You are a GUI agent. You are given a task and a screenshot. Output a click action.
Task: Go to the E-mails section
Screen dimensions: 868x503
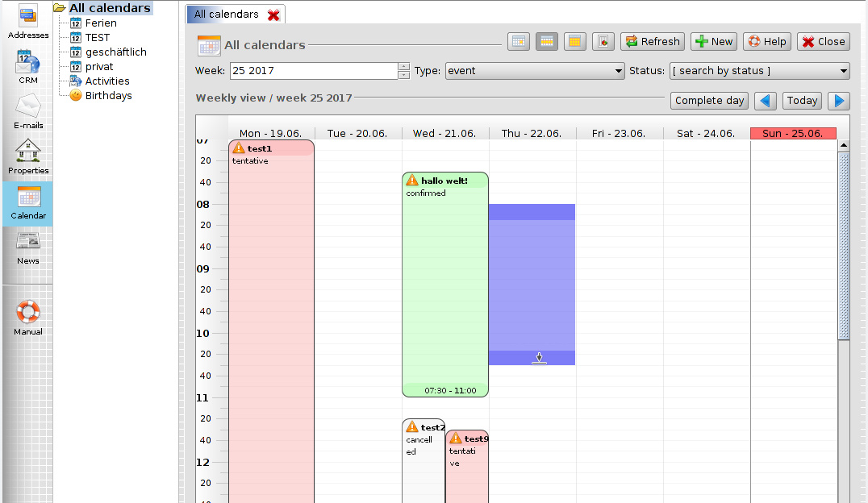pyautogui.click(x=27, y=112)
